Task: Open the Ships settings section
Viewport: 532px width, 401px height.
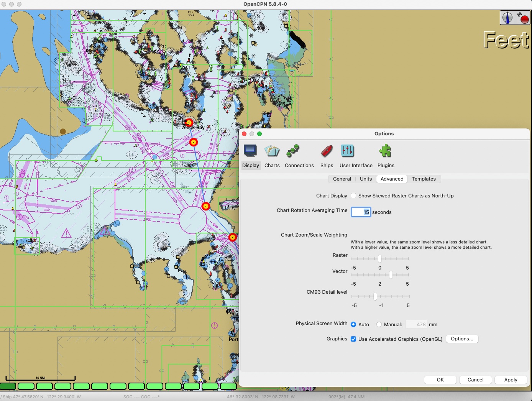Action: coord(327,156)
